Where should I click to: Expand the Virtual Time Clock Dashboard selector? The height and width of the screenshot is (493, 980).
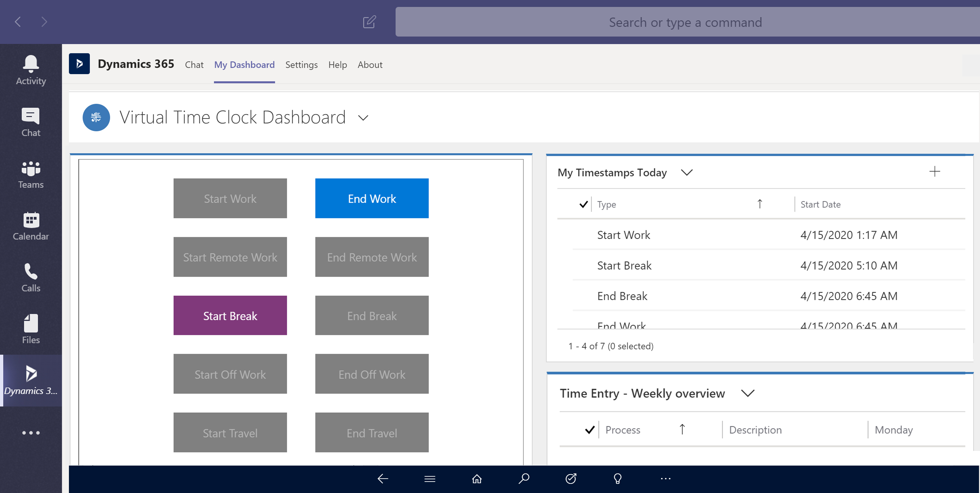coord(363,118)
